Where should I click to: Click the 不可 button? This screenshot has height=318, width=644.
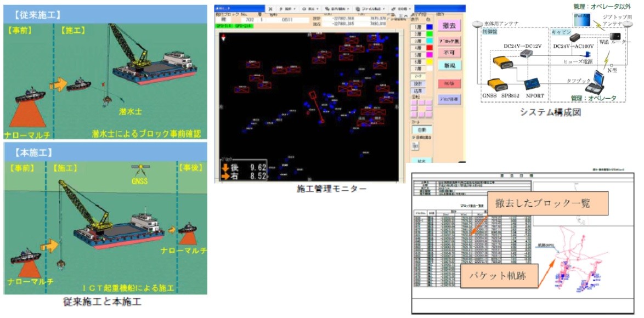[x=449, y=53]
